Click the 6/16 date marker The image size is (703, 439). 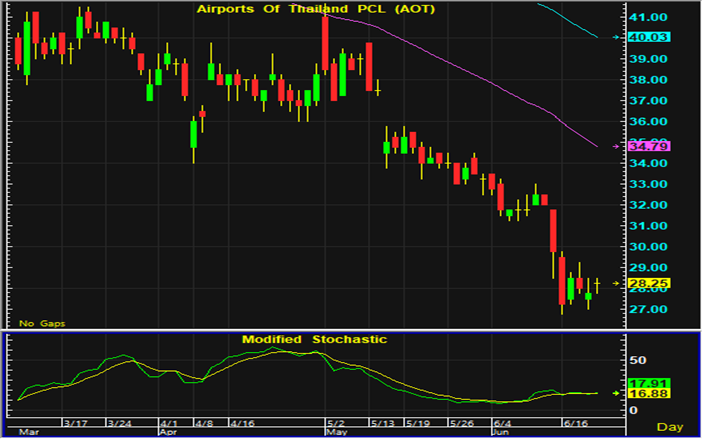pyautogui.click(x=576, y=423)
